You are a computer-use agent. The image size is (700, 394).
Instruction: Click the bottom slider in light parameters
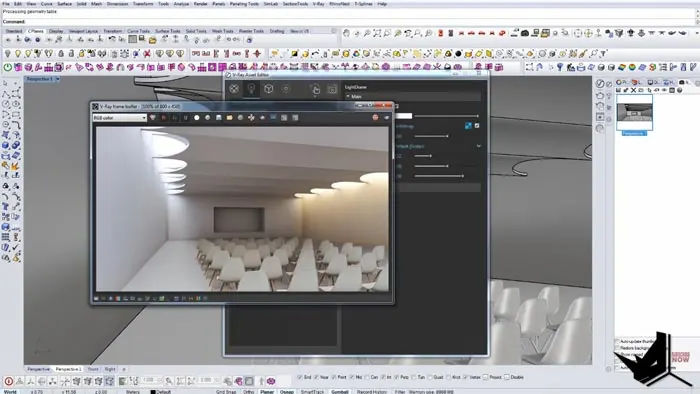[439, 176]
